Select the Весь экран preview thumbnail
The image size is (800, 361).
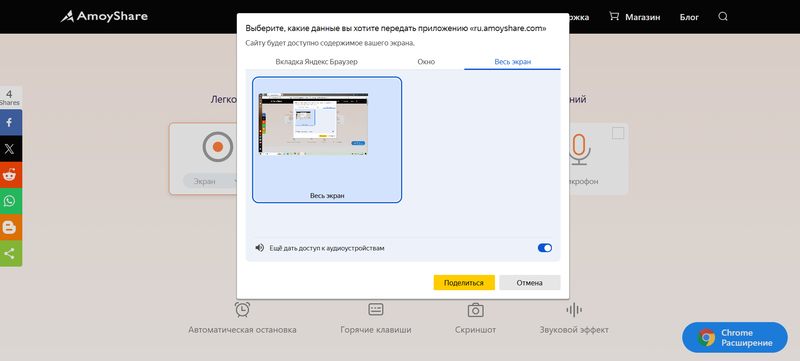coord(327,140)
